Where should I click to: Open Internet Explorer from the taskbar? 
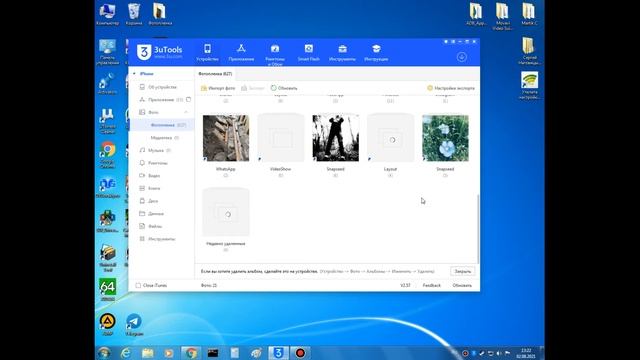(126, 353)
